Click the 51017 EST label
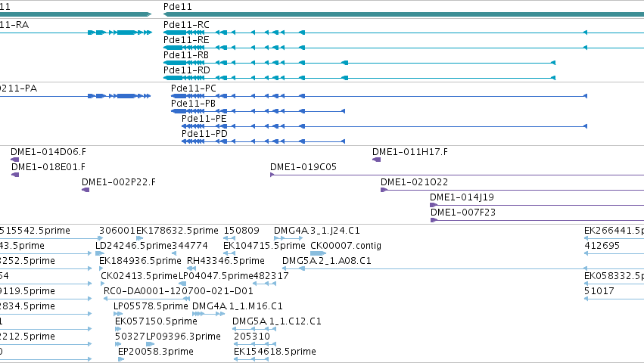This screenshot has width=644, height=363. coord(599,292)
